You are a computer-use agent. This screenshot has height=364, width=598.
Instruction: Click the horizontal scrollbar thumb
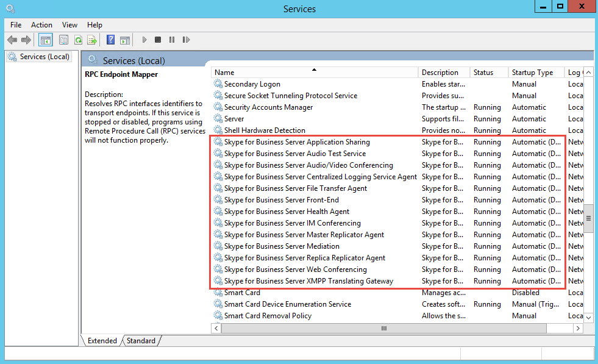383,328
